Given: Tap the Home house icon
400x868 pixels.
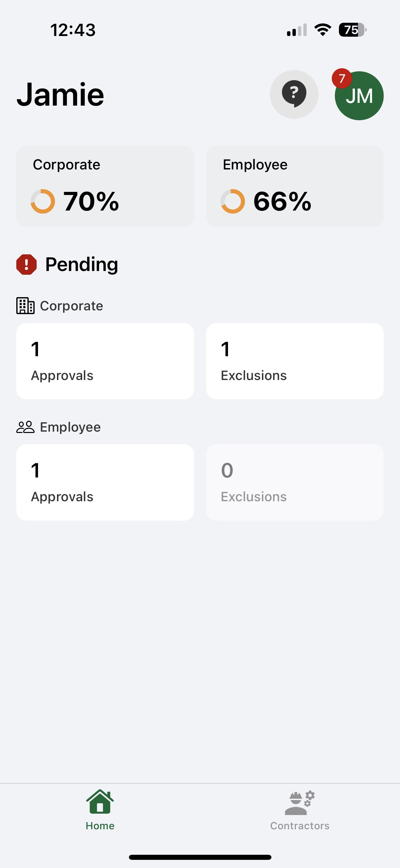Looking at the screenshot, I should coord(100,802).
